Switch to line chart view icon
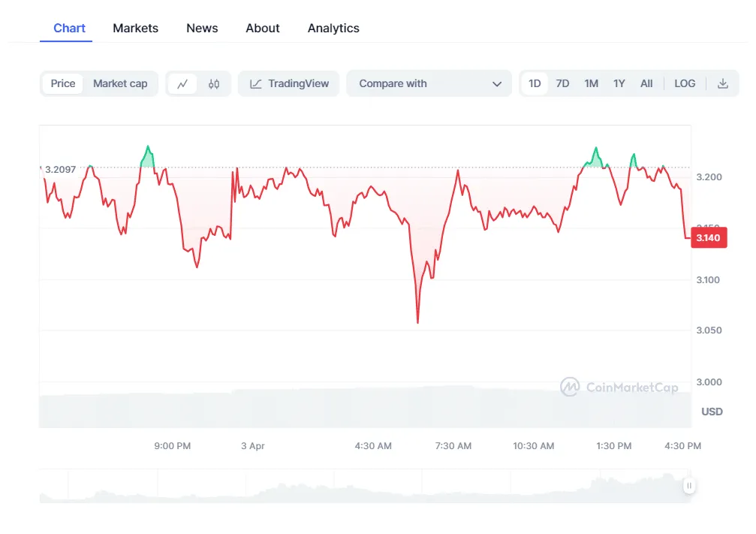This screenshot has height=534, width=756. pyautogui.click(x=182, y=84)
